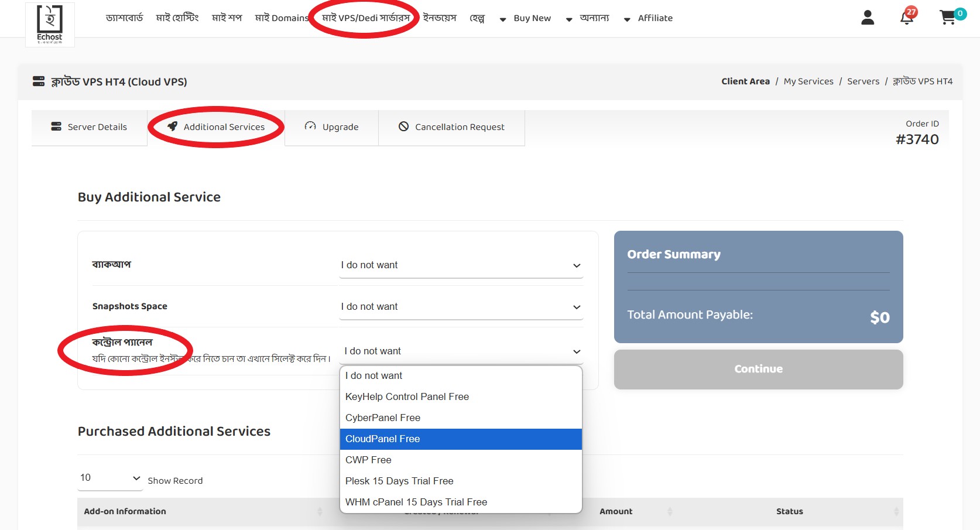Click the Add-on Information column header
Viewport: 980px width, 530px height.
[125, 511]
